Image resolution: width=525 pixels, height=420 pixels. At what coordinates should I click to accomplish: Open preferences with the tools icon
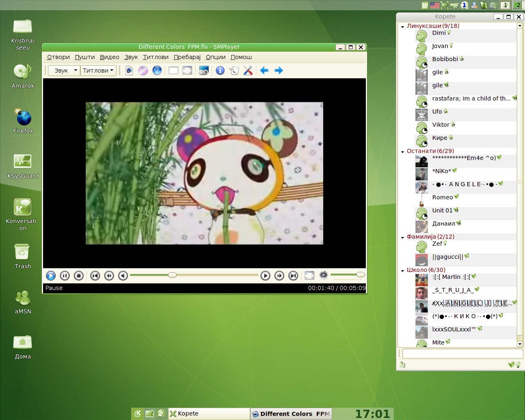248,71
